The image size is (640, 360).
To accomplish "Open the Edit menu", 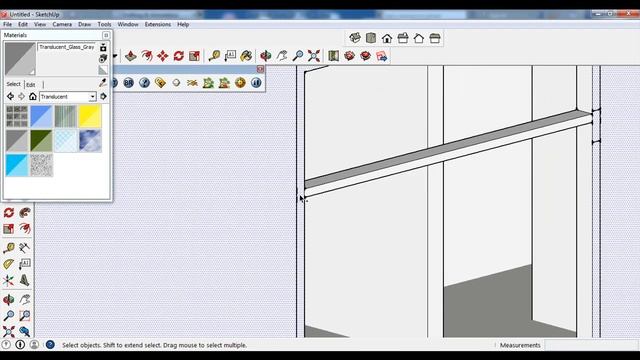I will click(x=23, y=24).
